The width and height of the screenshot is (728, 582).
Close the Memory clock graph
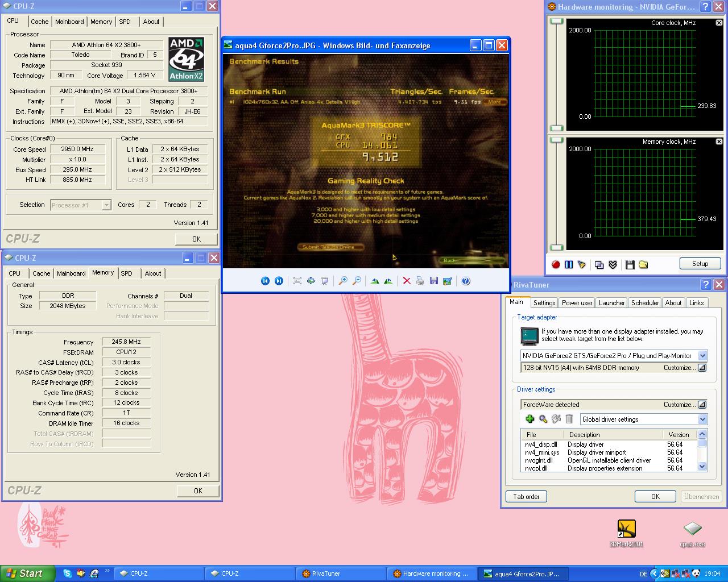tap(719, 142)
